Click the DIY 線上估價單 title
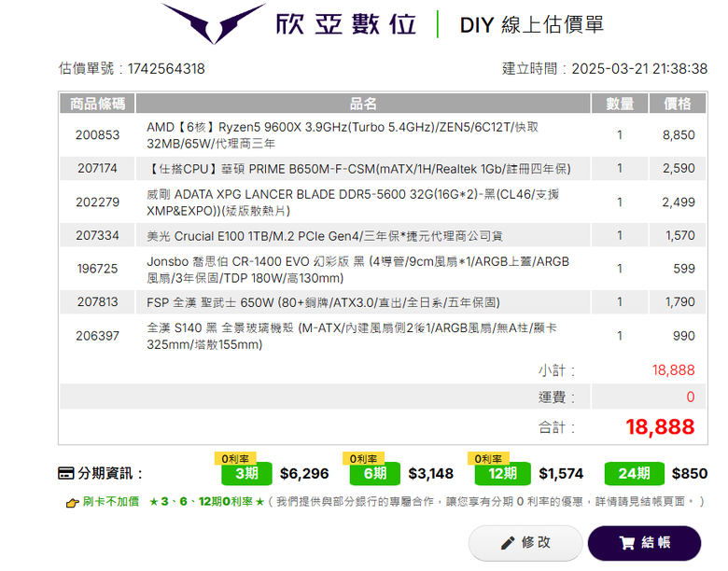The height and width of the screenshot is (571, 728). pyautogui.click(x=532, y=24)
